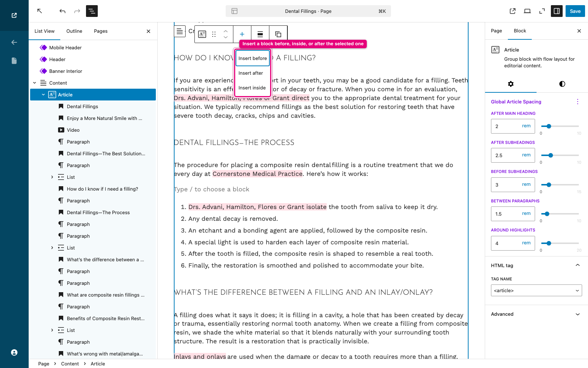Collapse the Article tree item
The image size is (588, 368).
click(43, 95)
